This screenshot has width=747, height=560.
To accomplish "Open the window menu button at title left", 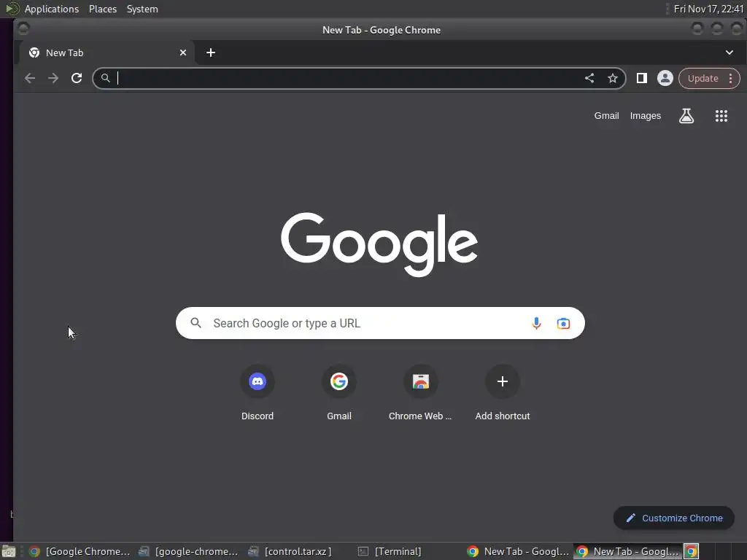I will click(x=23, y=29).
